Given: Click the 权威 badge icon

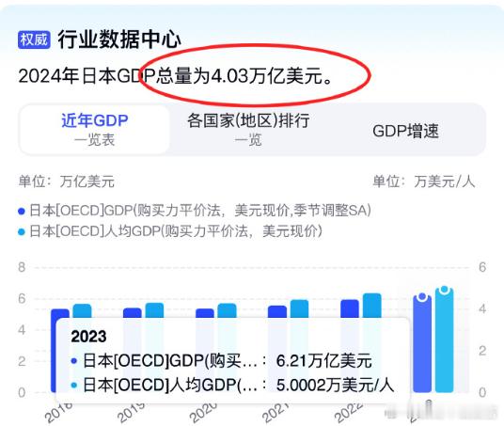Looking at the screenshot, I should point(34,39).
